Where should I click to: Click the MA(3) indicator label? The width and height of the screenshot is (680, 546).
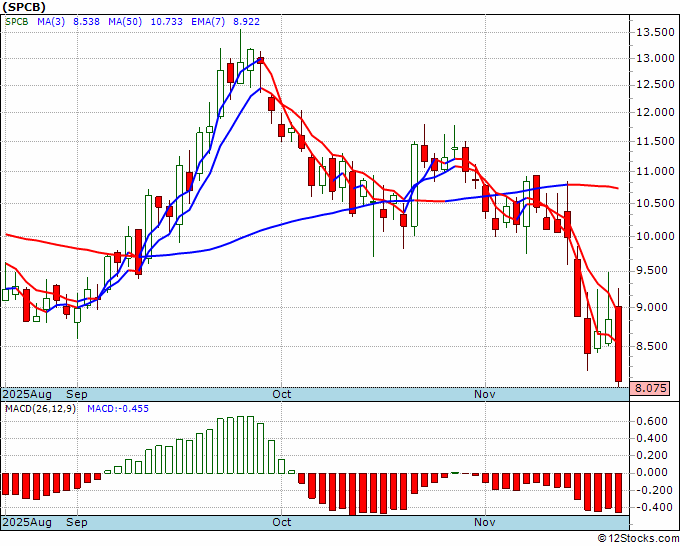pyautogui.click(x=51, y=22)
